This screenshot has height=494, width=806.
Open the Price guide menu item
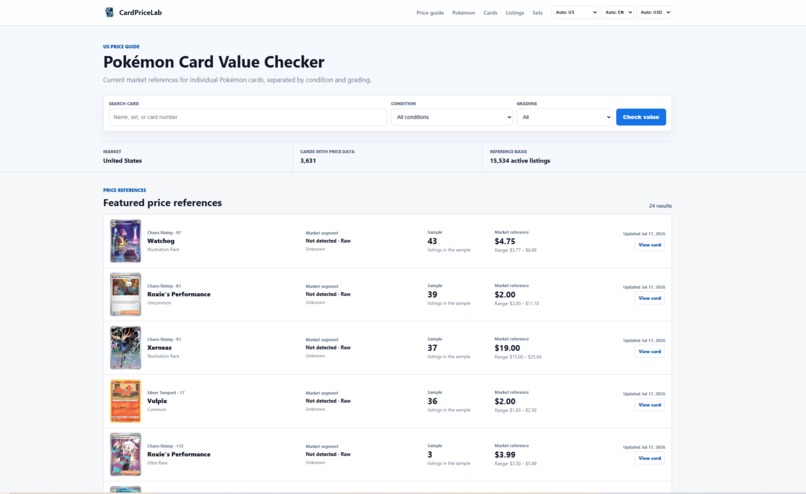point(430,13)
